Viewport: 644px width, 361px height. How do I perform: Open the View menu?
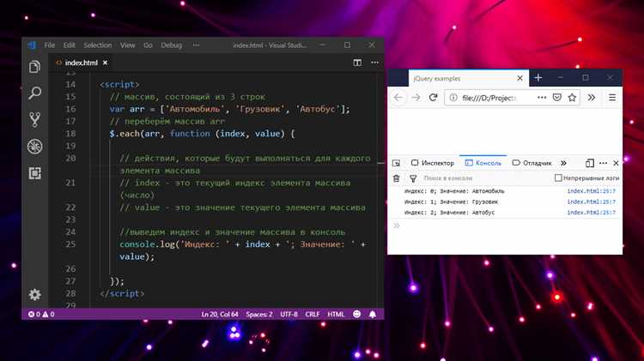(x=127, y=45)
